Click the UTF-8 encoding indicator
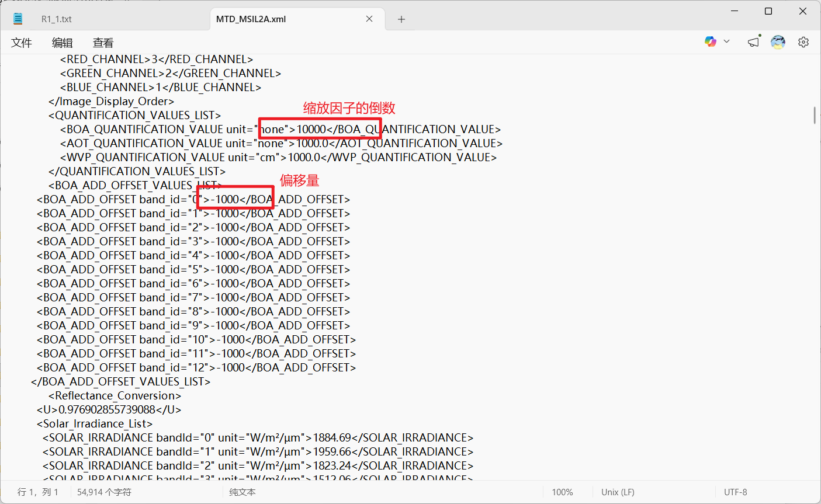This screenshot has height=504, width=821. (736, 492)
